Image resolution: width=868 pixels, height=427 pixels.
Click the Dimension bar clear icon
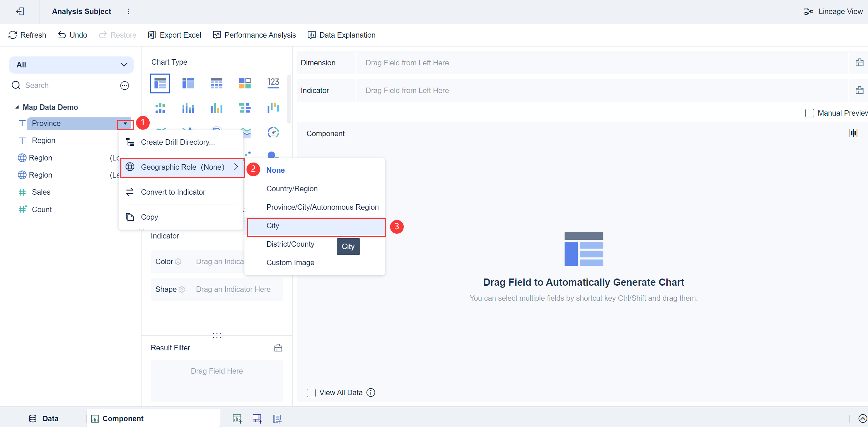(859, 63)
